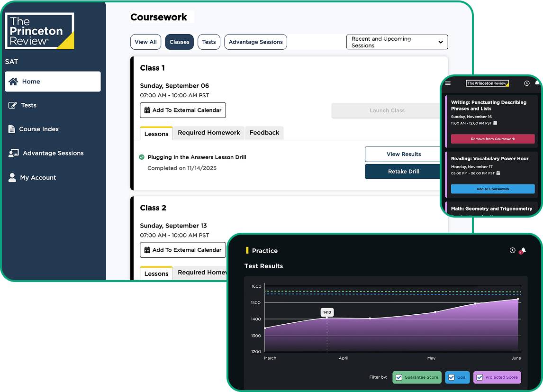
Task: Click the clock icon in Practice panel
Action: point(512,250)
